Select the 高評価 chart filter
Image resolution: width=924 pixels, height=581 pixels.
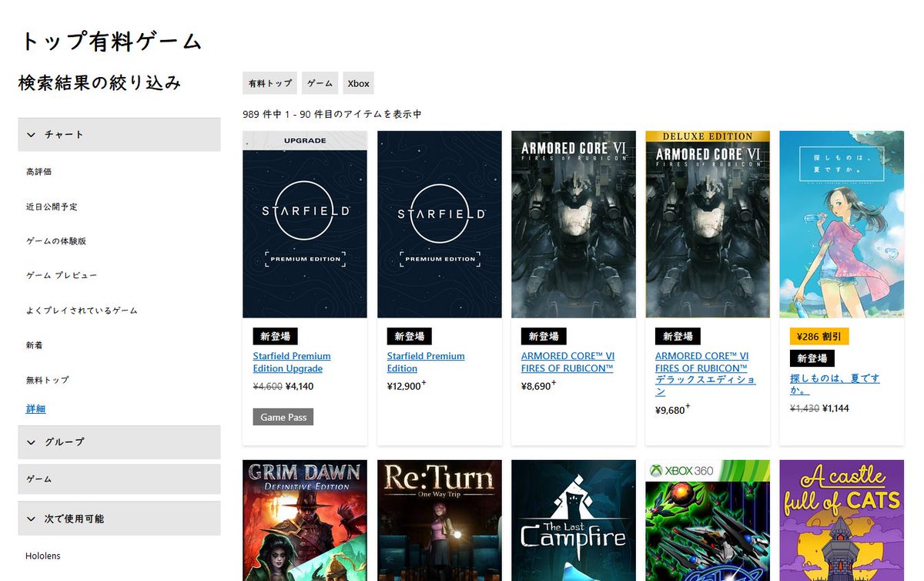(38, 172)
